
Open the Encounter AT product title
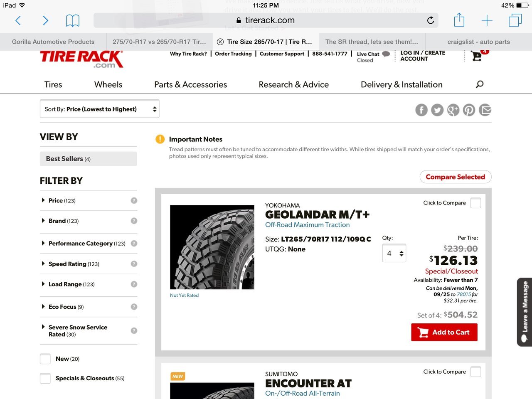coord(308,383)
